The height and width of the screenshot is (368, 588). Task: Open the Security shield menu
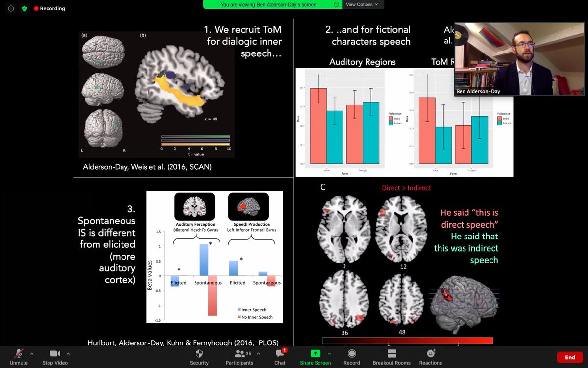pyautogui.click(x=199, y=356)
